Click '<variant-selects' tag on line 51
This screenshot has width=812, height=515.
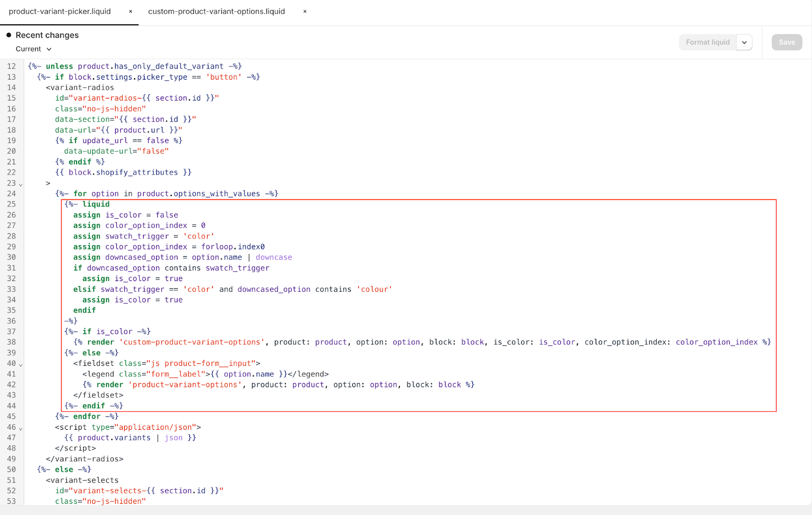tap(82, 480)
